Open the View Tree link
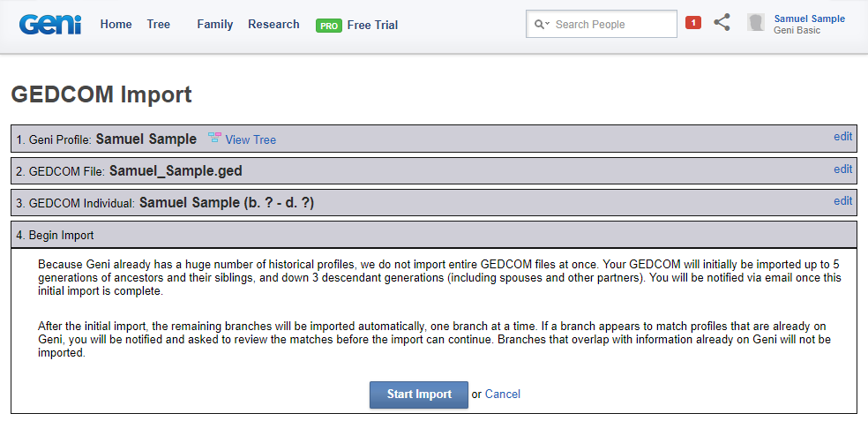868x421 pixels. [x=251, y=140]
